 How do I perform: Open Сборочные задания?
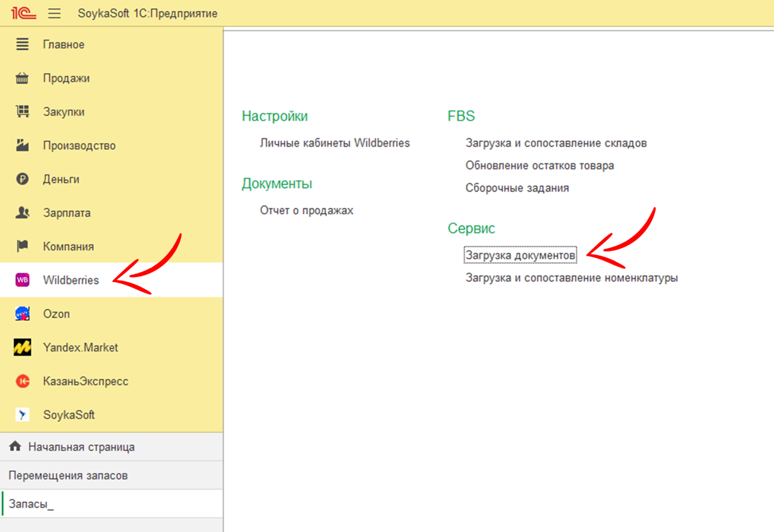517,188
